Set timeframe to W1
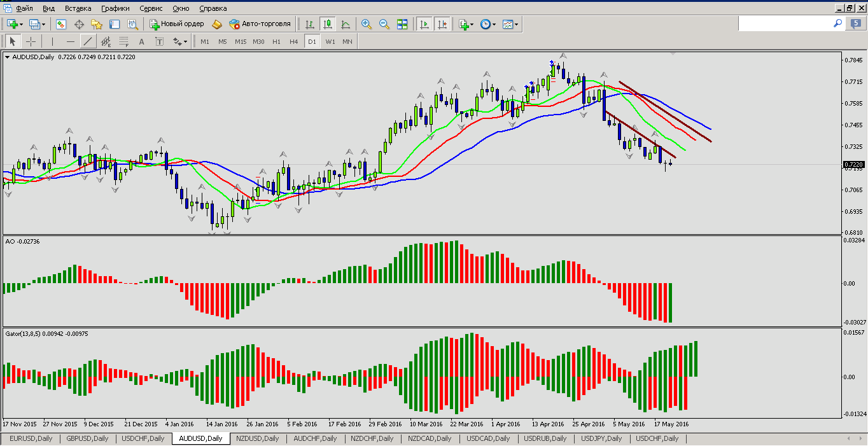Image resolution: width=868 pixels, height=446 pixels. coord(330,41)
